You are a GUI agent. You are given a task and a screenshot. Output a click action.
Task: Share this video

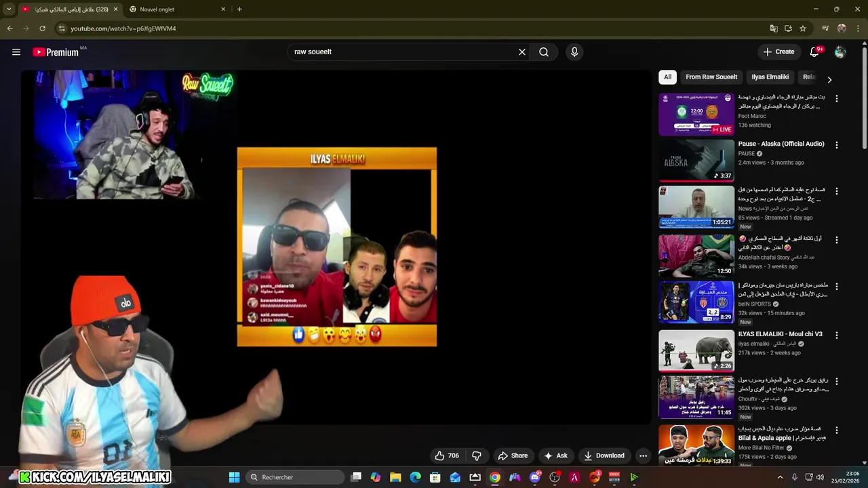coord(512,455)
